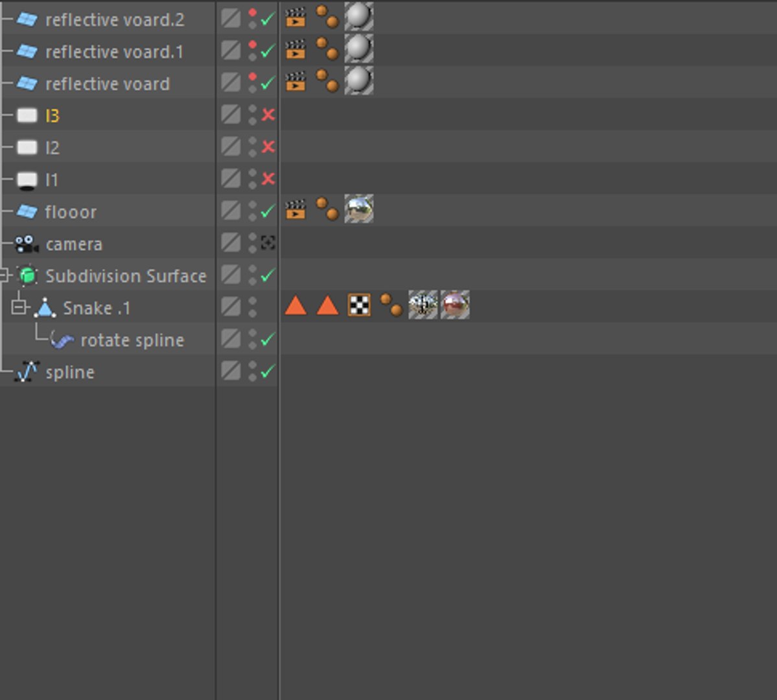Viewport: 777px width, 700px height.
Task: Toggle visibility dots for camera
Action: pyautogui.click(x=253, y=243)
